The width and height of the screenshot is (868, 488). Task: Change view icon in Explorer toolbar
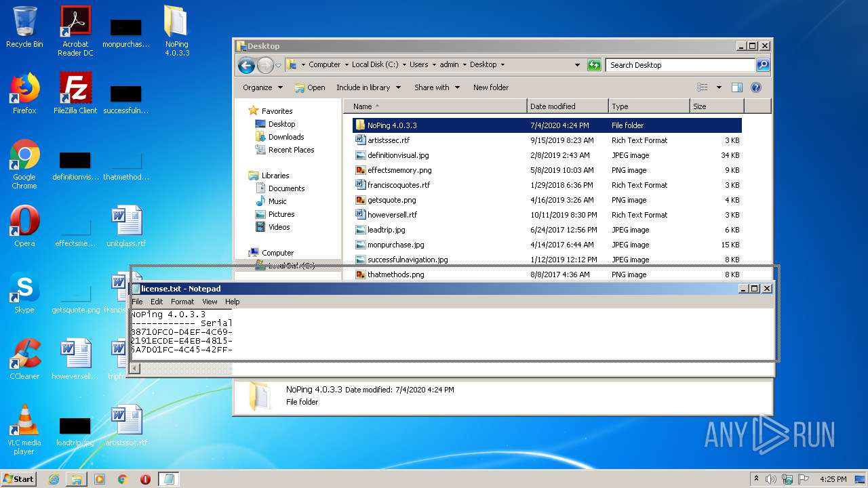(x=703, y=87)
